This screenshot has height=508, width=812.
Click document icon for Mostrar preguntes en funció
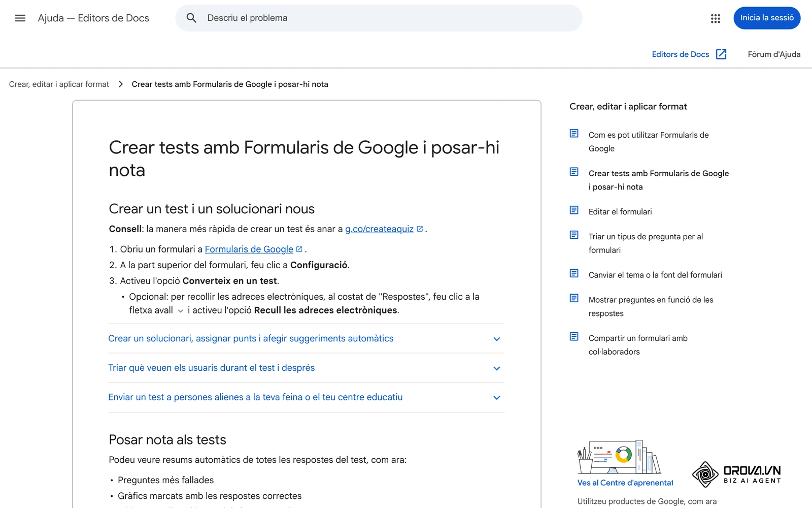pos(574,298)
